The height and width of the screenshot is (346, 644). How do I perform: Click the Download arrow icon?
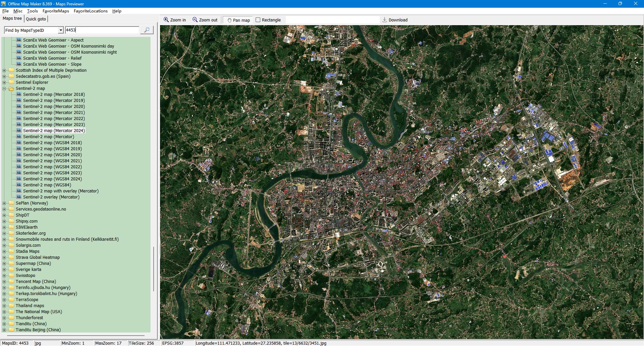385,20
